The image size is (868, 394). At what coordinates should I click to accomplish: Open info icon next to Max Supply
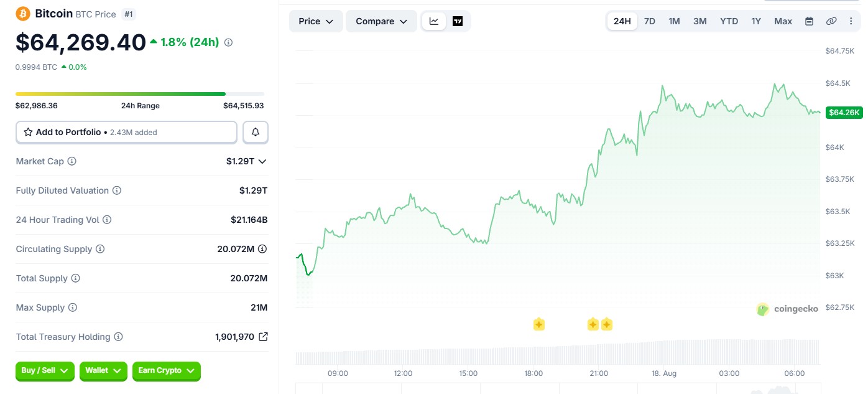73,307
